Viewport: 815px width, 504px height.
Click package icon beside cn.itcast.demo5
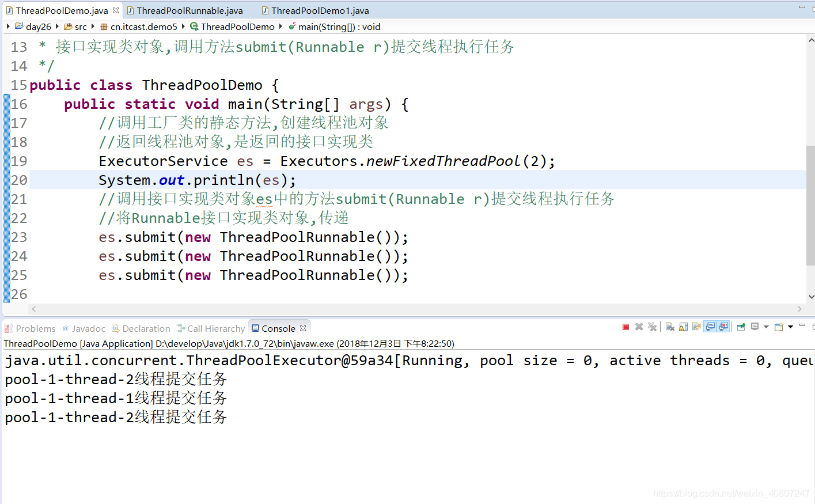coord(104,26)
